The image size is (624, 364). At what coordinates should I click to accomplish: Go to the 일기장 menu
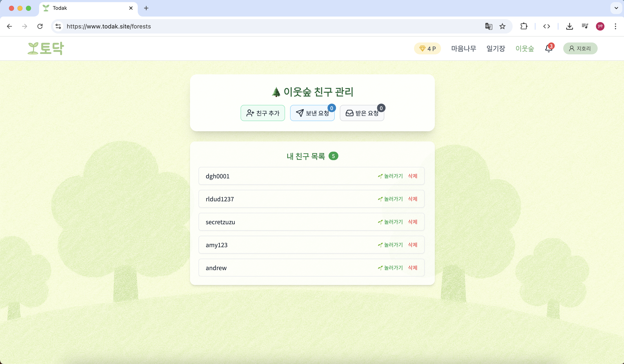point(495,48)
